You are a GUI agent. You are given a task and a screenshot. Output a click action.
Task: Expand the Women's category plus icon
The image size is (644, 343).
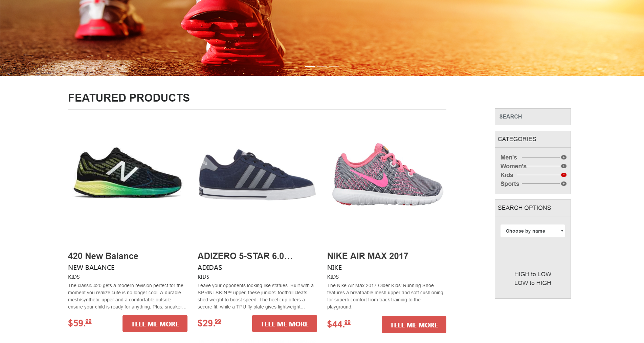click(564, 166)
